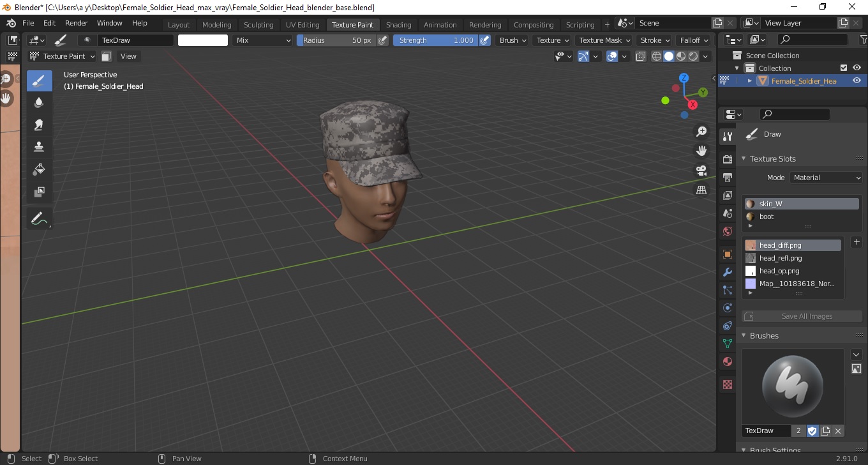Open the Object Constraints tab
The image size is (868, 465).
point(727,326)
